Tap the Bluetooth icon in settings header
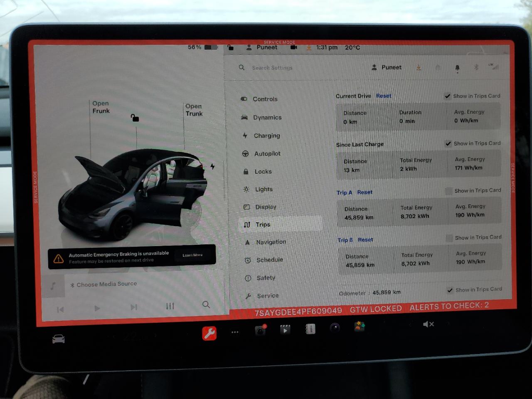 [476, 67]
